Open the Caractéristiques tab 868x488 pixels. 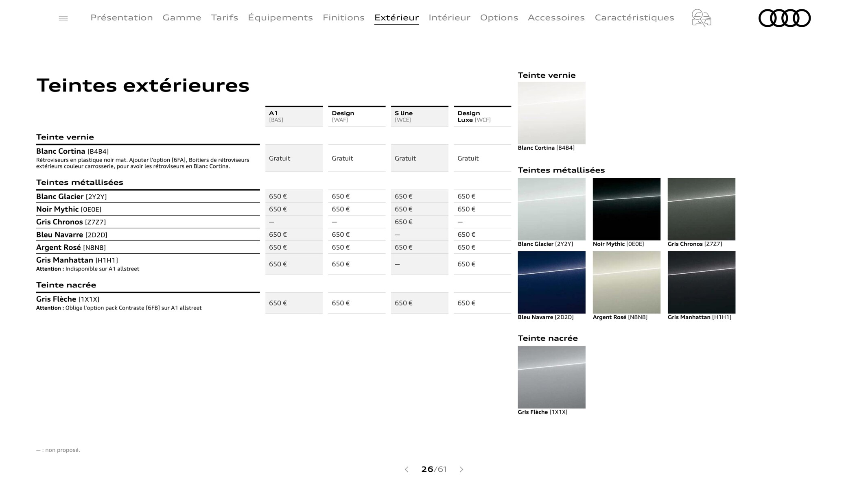pyautogui.click(x=634, y=17)
